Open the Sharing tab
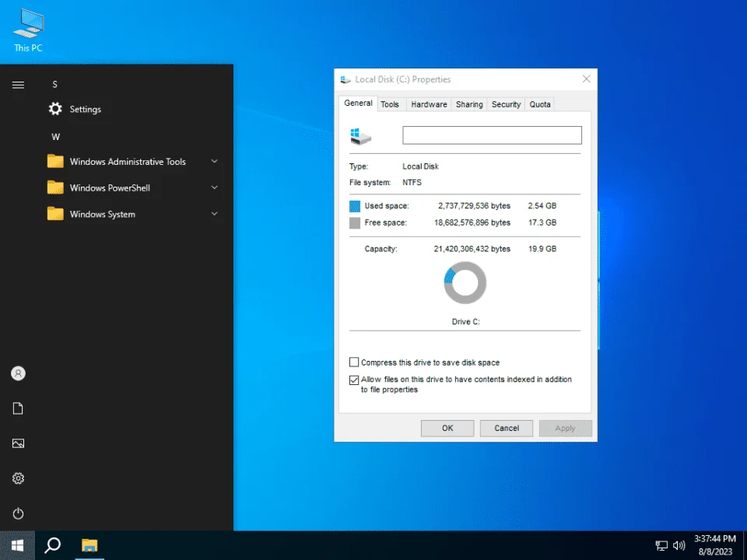The image size is (747, 560). [x=469, y=104]
